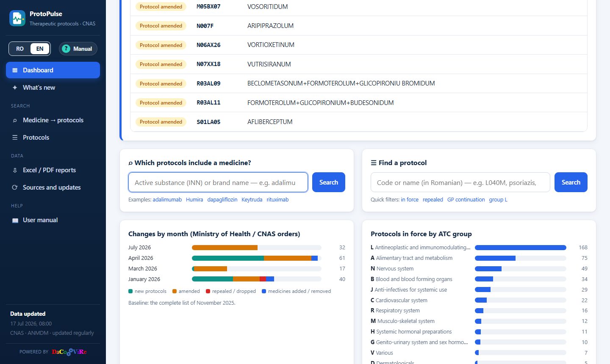Select the AFLIBERCEPTUM protocol row
Image resolution: width=610 pixels, height=364 pixels.
point(359,122)
